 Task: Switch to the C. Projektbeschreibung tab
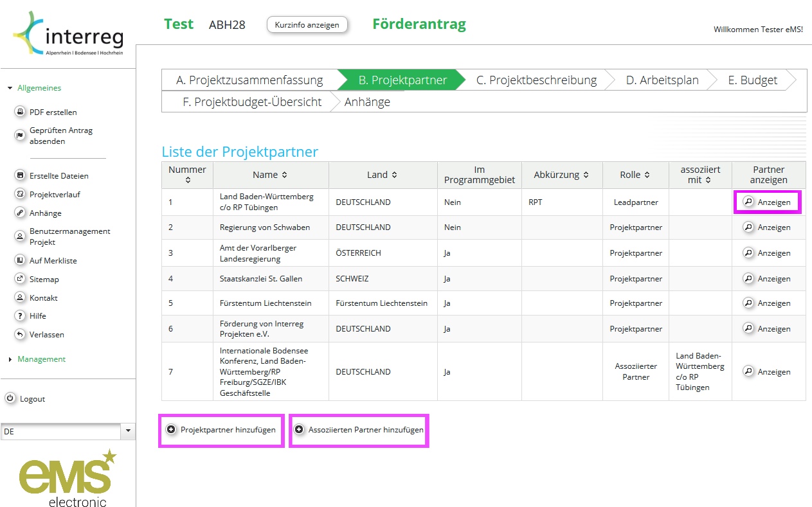click(536, 80)
